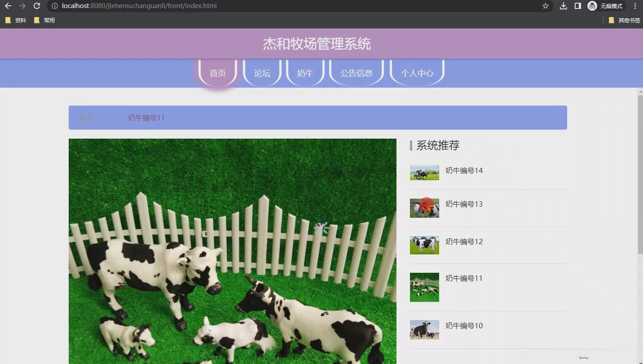Go to 个人中心 from the navigation

pyautogui.click(x=417, y=73)
